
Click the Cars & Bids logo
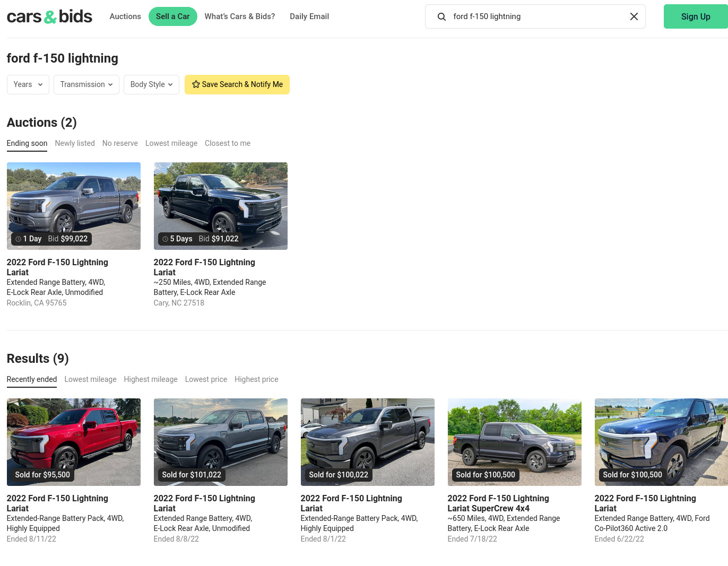pos(49,16)
